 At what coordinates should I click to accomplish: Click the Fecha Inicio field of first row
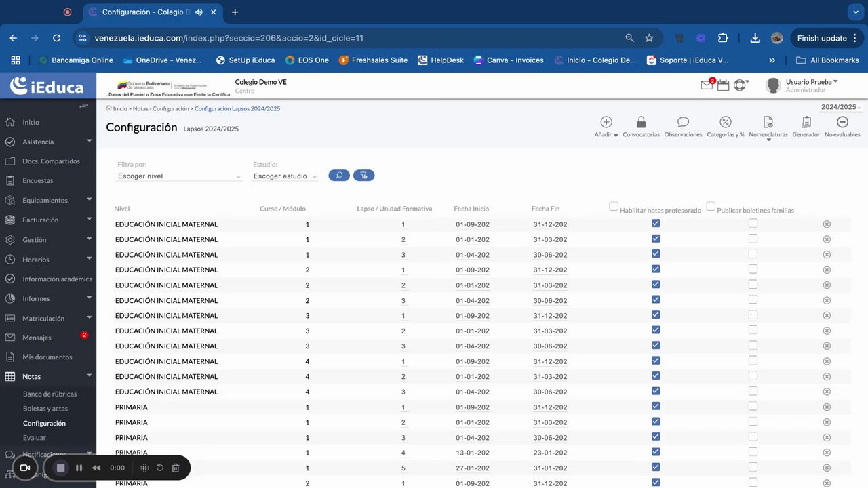tap(472, 224)
